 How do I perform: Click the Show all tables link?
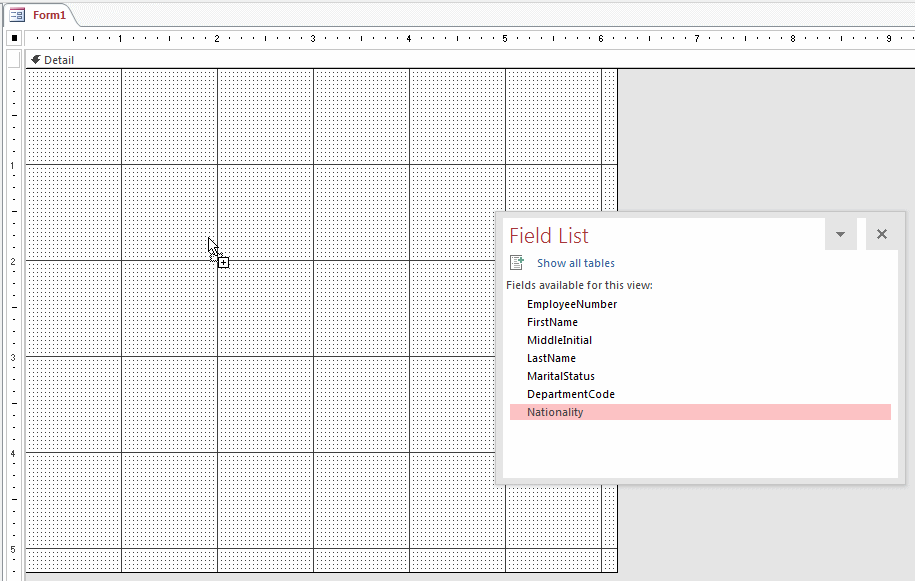coord(575,263)
